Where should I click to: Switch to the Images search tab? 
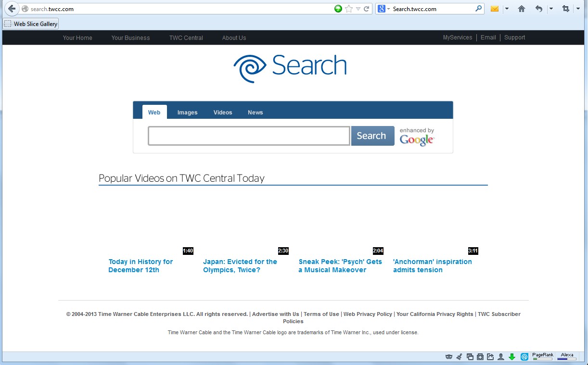coord(187,113)
